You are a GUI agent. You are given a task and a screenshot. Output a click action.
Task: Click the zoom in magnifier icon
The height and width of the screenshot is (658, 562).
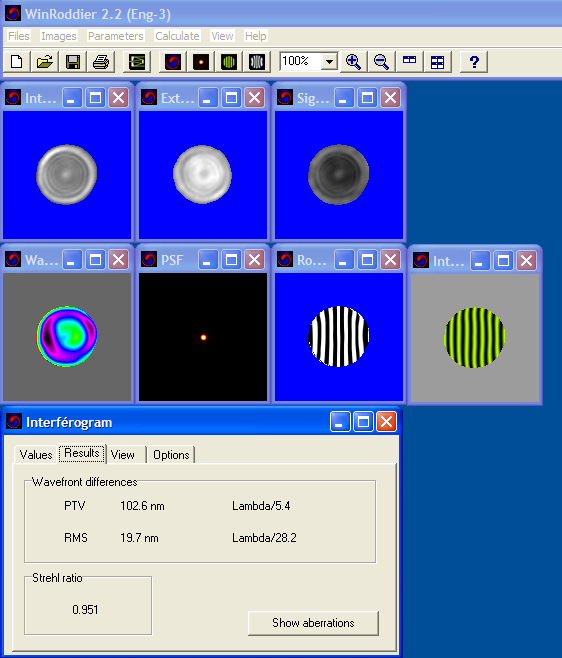click(353, 62)
